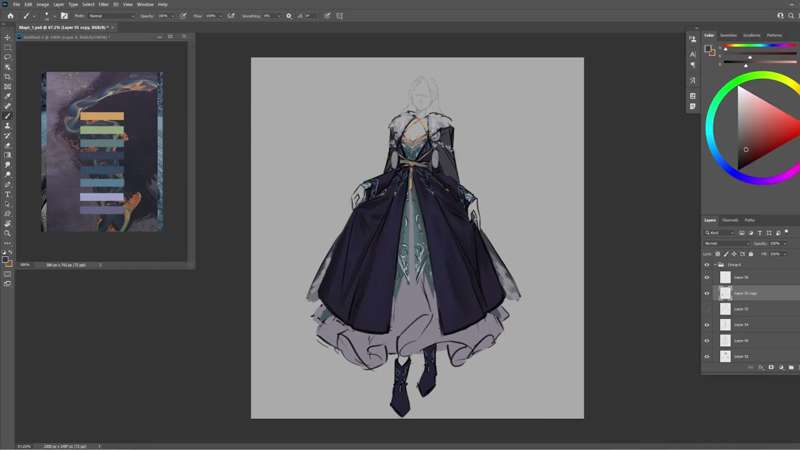
Task: Select the Rectangular Marquee tool
Action: point(7,47)
